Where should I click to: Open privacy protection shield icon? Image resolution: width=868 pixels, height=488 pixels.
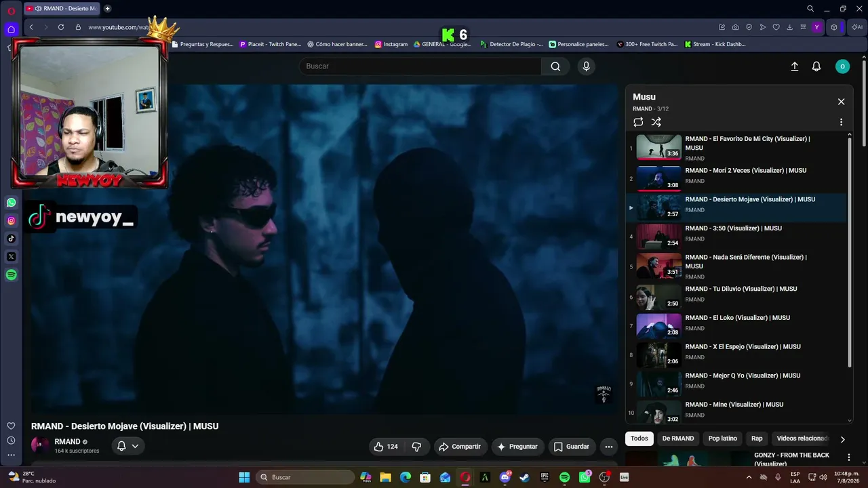[749, 27]
